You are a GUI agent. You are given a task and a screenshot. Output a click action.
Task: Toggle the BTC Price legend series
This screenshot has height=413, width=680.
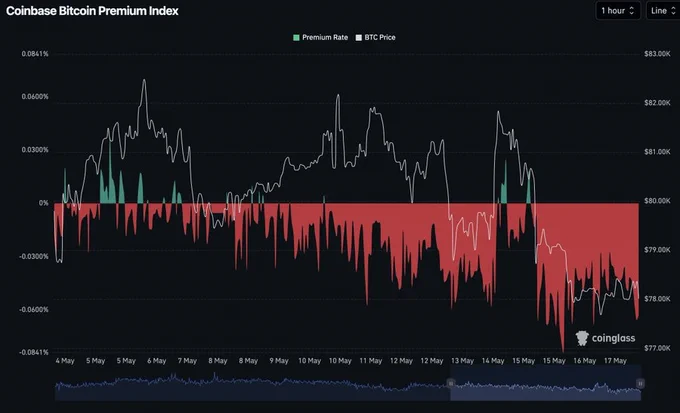(376, 37)
